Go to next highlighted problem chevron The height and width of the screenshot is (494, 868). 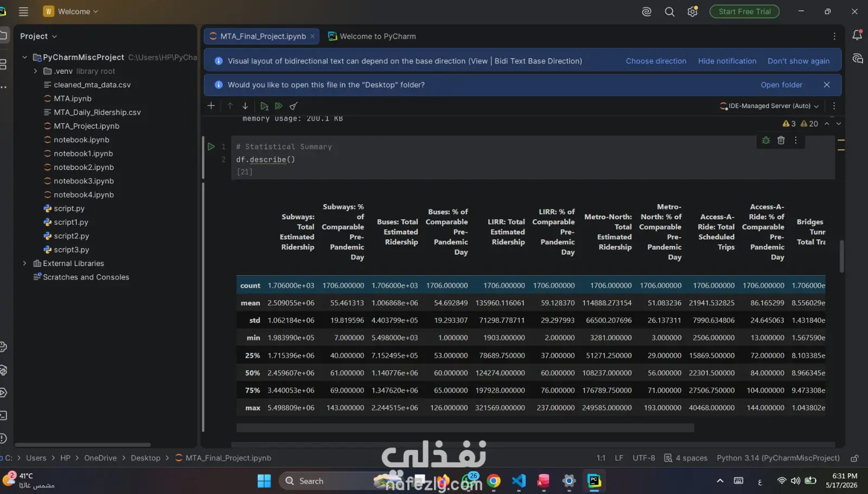coord(839,124)
